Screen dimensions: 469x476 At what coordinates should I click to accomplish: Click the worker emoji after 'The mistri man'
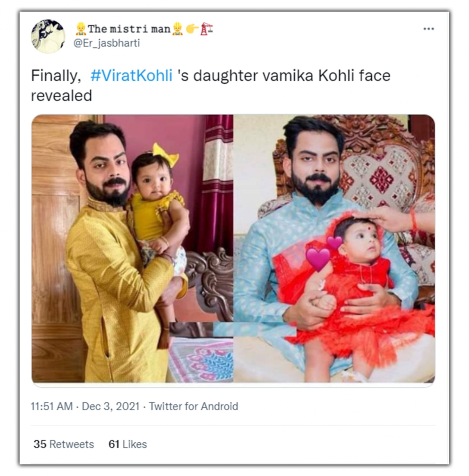click(177, 29)
